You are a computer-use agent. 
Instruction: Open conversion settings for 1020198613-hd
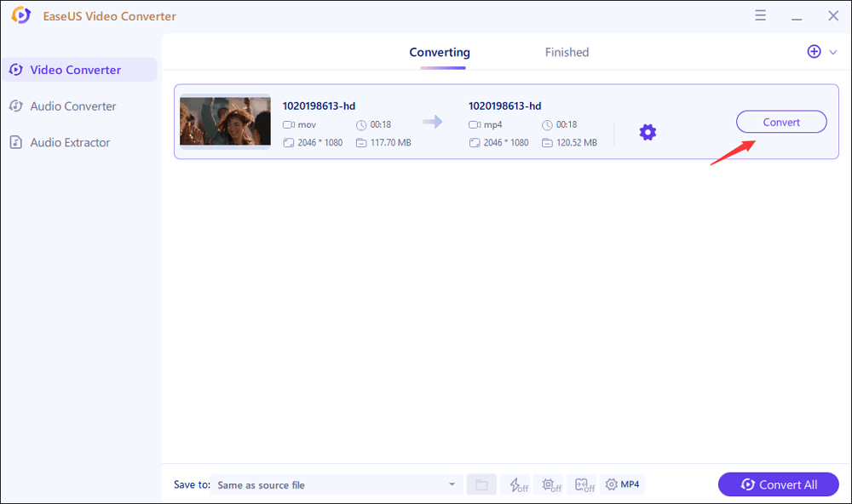click(x=648, y=132)
